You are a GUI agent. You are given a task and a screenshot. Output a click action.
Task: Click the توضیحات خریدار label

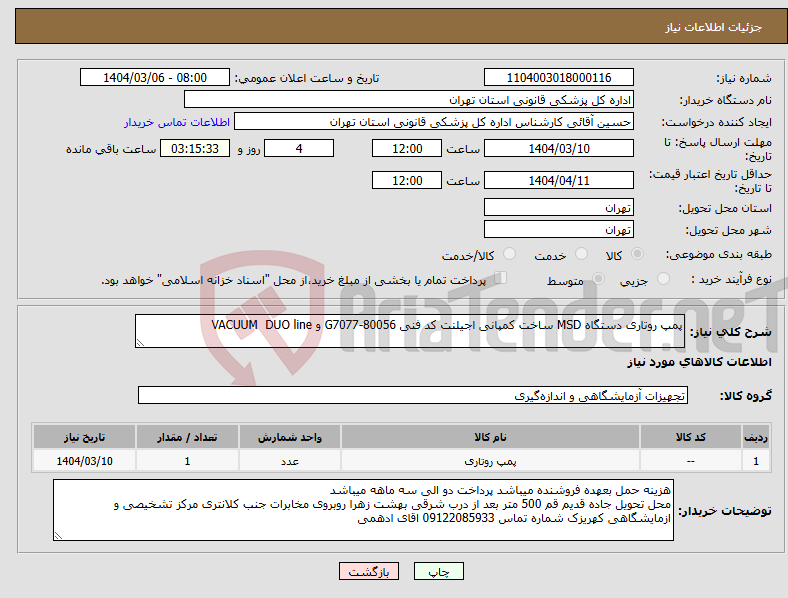[x=725, y=511]
